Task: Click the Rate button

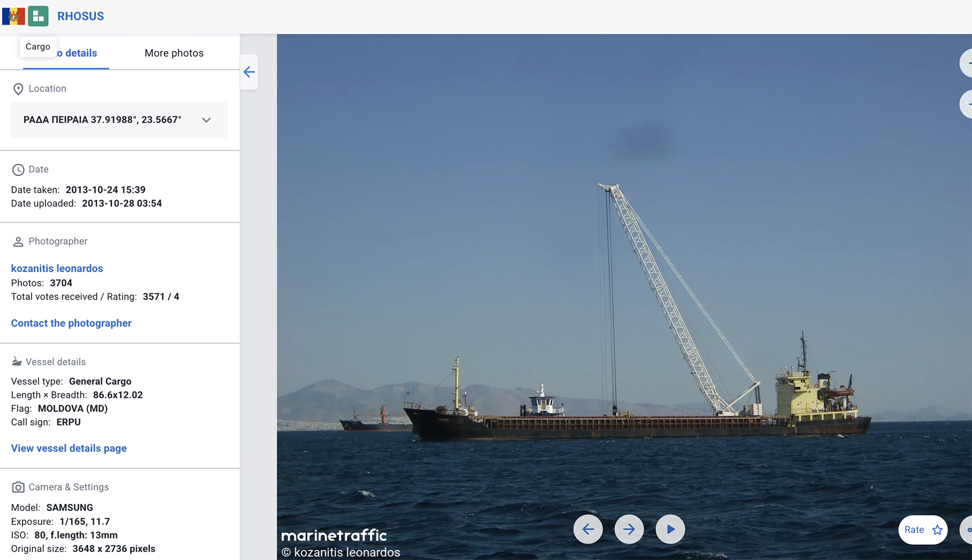Action: [915, 530]
